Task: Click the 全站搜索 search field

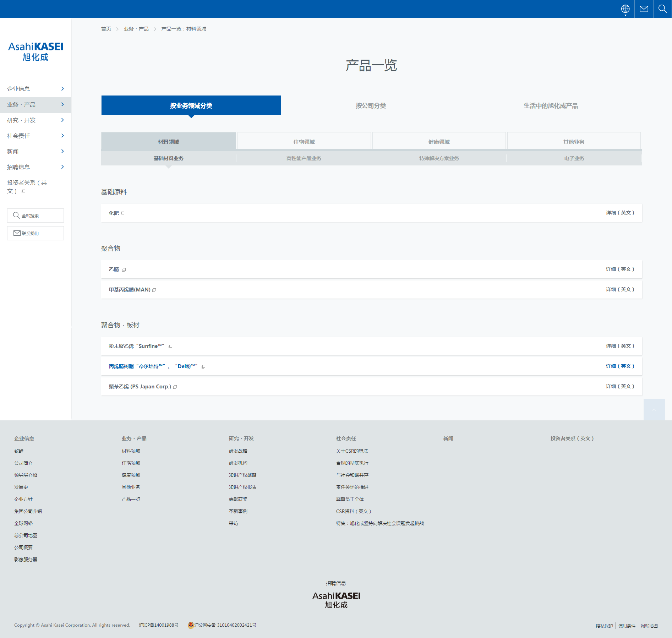Action: click(35, 216)
